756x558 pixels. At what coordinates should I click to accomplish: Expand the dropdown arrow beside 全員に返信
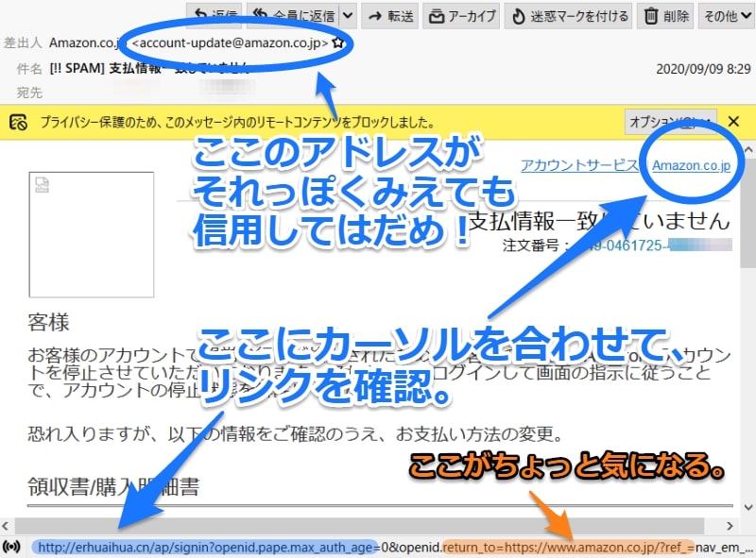pos(348,15)
